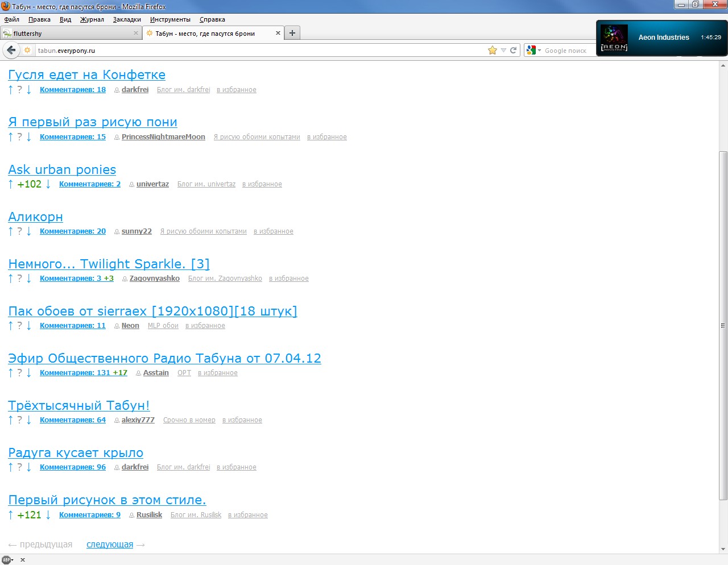Open the Закладки menu
728x565 pixels.
click(127, 19)
